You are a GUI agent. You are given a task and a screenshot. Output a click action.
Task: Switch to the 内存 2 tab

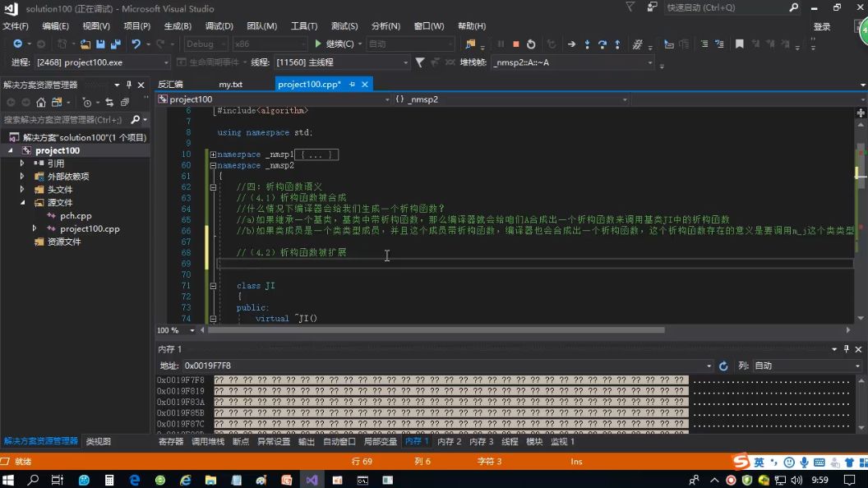449,441
